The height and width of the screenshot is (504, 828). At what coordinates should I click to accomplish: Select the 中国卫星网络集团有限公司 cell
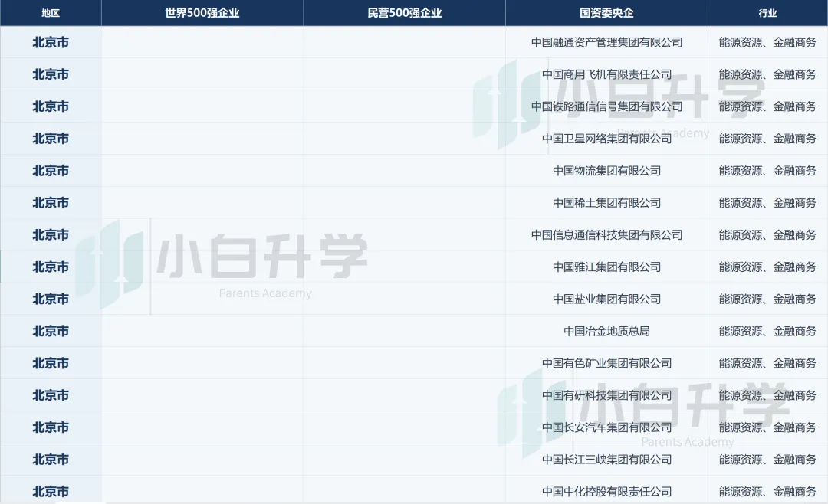(x=606, y=139)
